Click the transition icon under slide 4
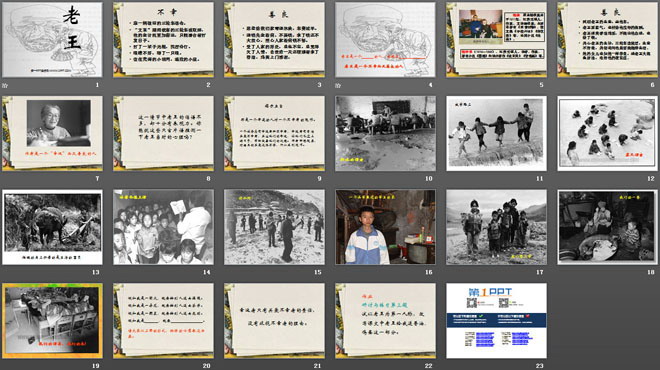 pyautogui.click(x=338, y=85)
